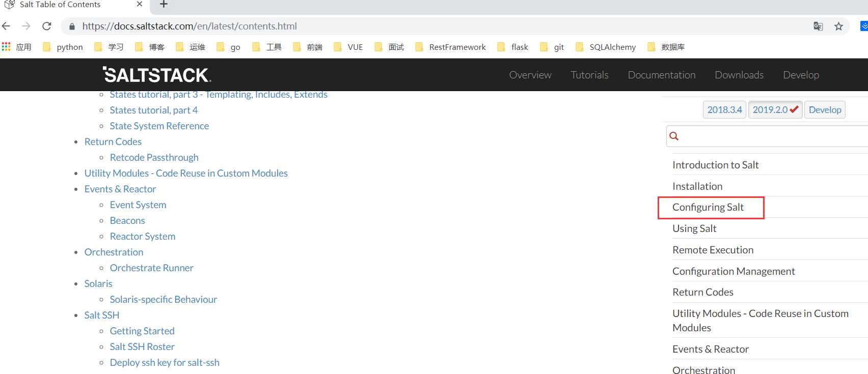The width and height of the screenshot is (868, 374).
Task: Open Return Codes link in contents list
Action: 113,141
